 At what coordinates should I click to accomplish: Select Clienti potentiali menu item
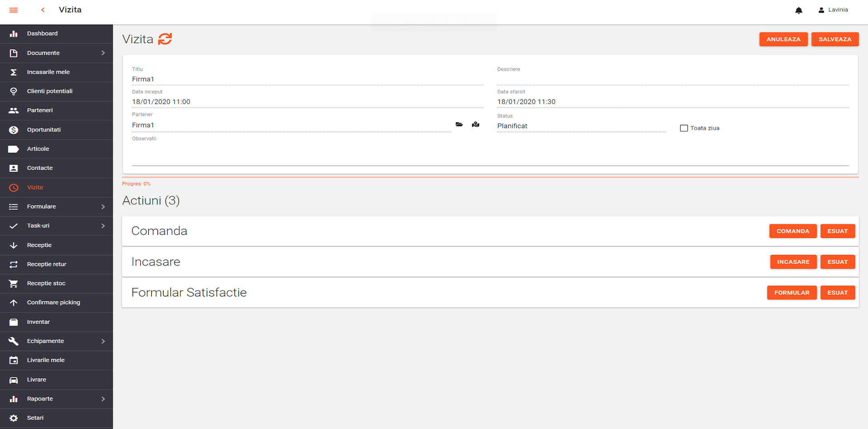(x=50, y=91)
